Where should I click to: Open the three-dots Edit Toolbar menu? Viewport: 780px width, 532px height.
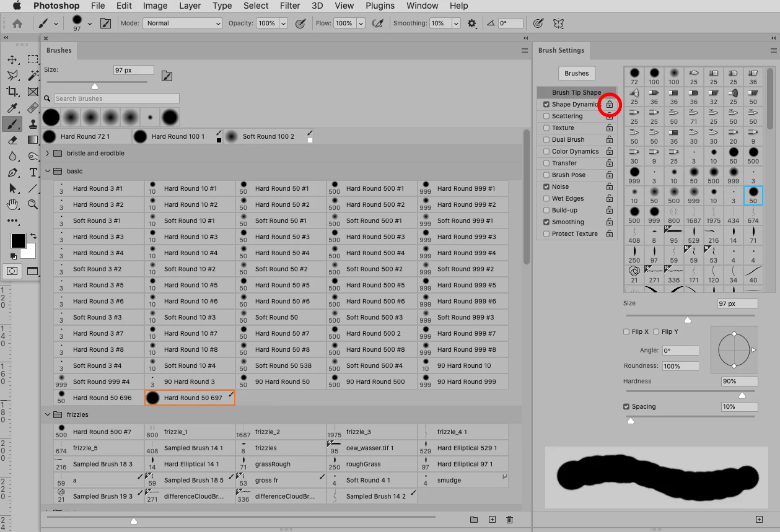[x=12, y=220]
